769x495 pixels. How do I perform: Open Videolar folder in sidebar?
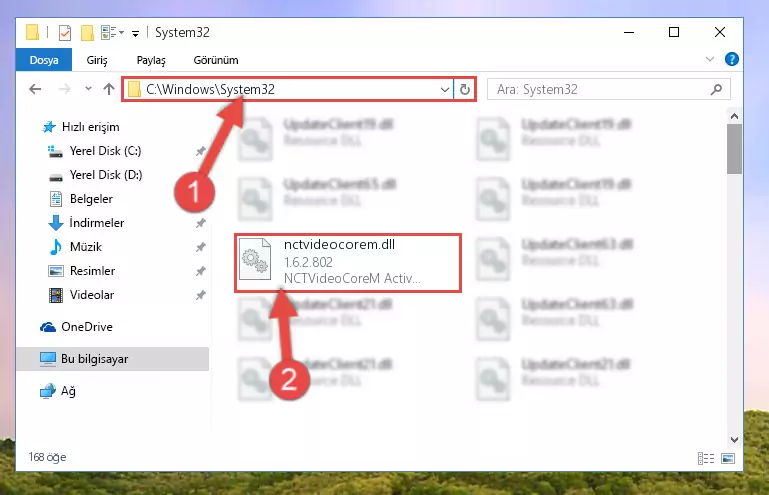pyautogui.click(x=81, y=295)
